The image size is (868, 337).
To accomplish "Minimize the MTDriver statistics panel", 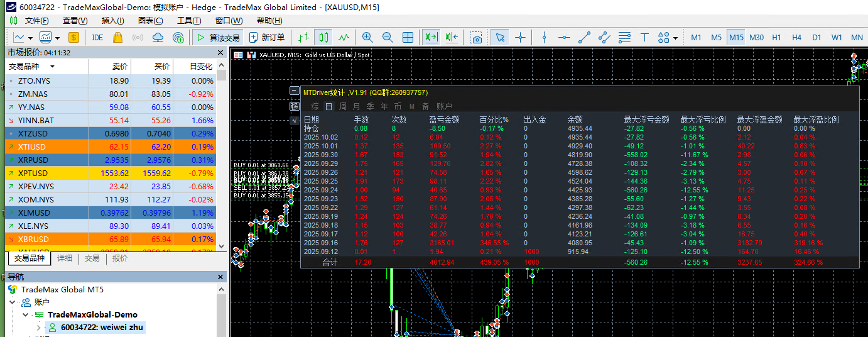I will pos(295,91).
